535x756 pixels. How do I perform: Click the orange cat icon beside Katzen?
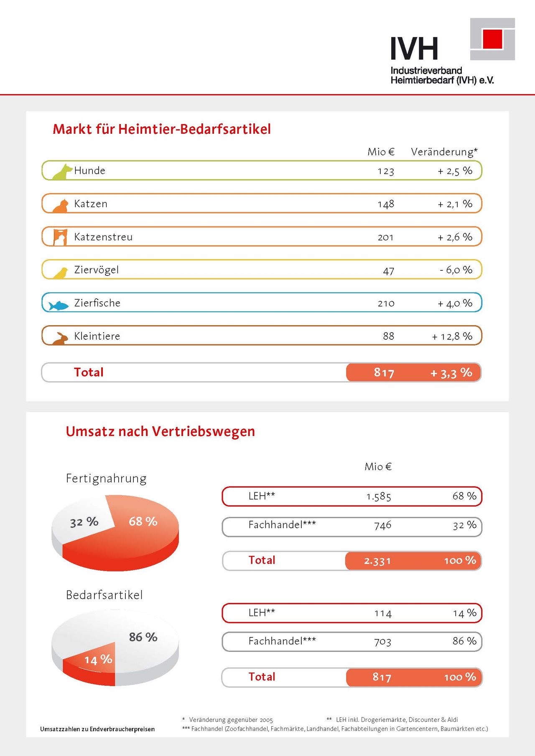coord(61,206)
